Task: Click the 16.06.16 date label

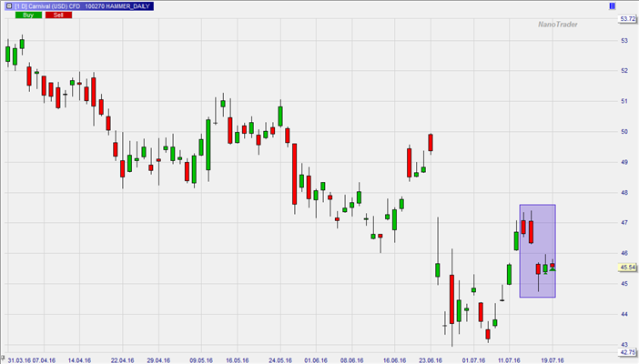Action: click(x=394, y=360)
